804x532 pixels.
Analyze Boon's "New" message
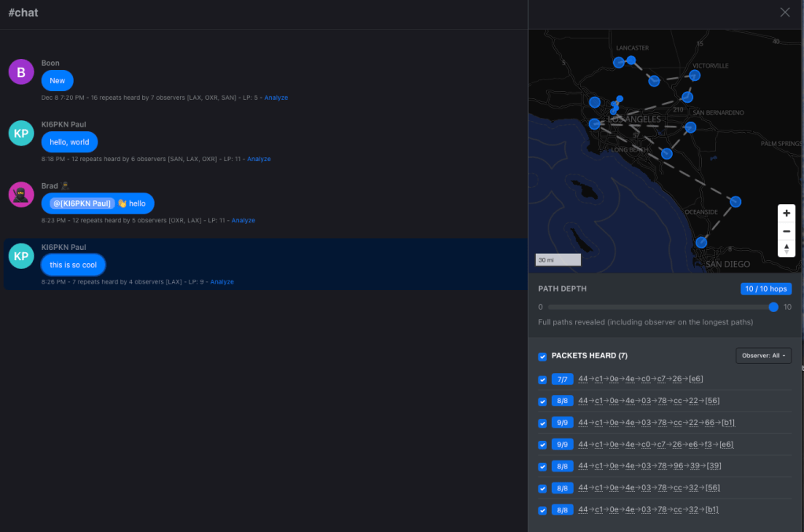click(x=276, y=98)
